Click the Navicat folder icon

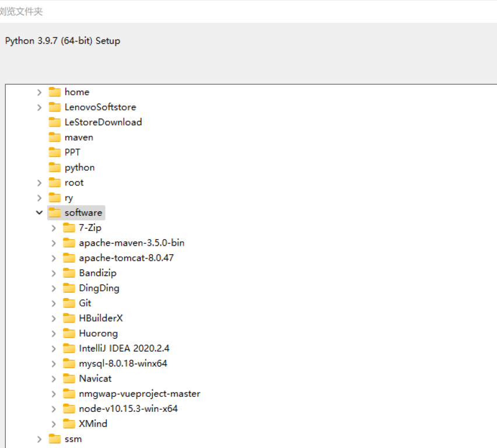pos(69,379)
